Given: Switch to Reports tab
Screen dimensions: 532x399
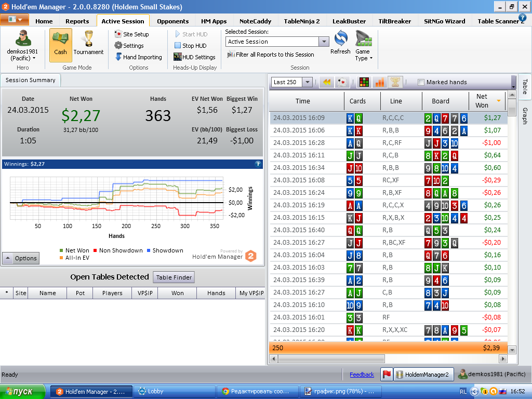Looking at the screenshot, I should point(77,21).
